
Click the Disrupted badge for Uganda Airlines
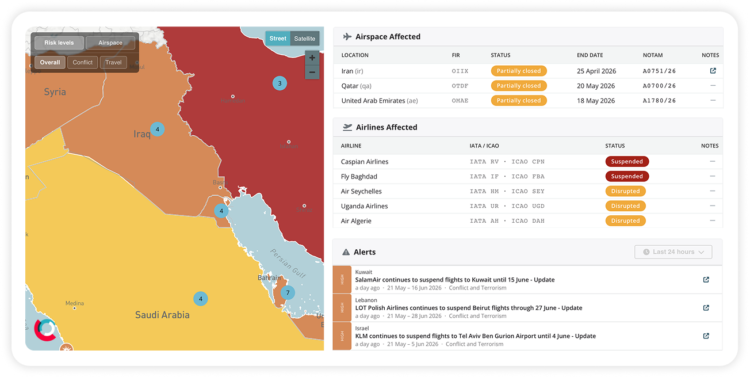click(625, 206)
